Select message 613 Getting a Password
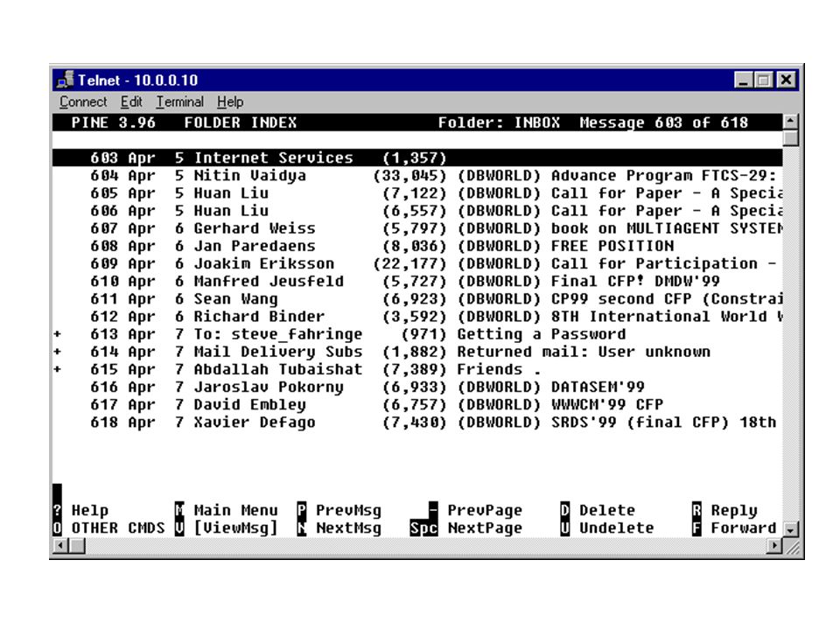840x630 pixels. [x=417, y=335]
